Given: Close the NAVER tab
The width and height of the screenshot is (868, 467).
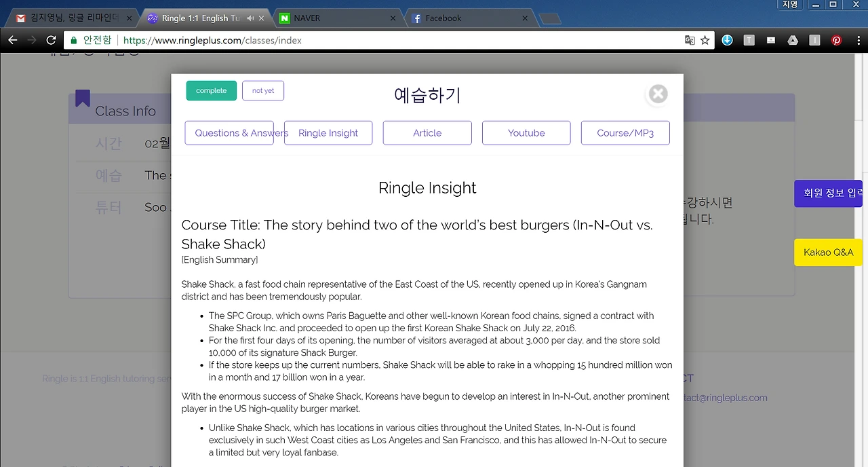Looking at the screenshot, I should (393, 18).
